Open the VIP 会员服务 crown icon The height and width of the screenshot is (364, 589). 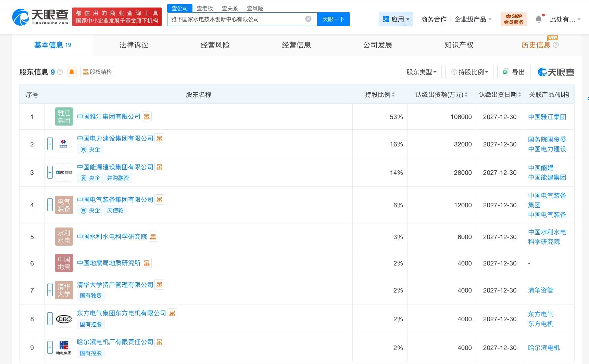513,19
